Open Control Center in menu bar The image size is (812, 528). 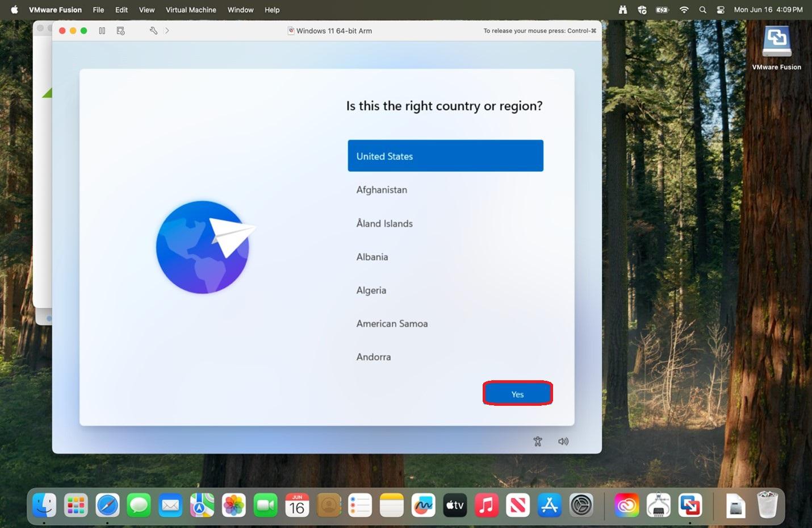pos(721,10)
